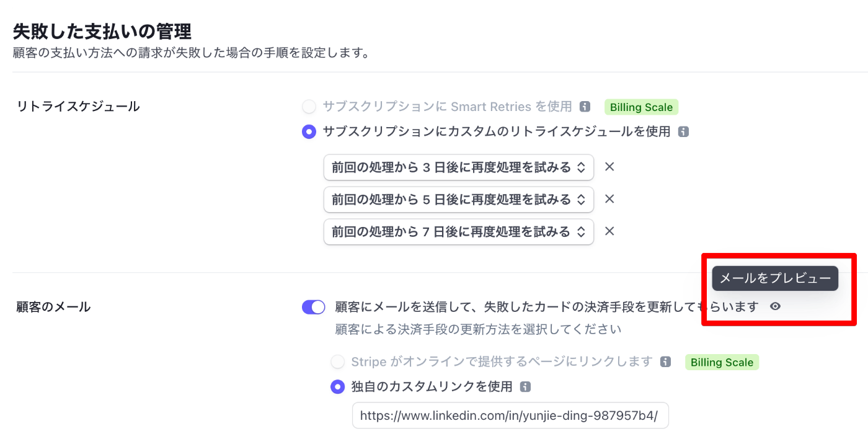Image resolution: width=868 pixels, height=444 pixels.
Task: Click the メールをプレビュー tooltip
Action: coord(775,278)
